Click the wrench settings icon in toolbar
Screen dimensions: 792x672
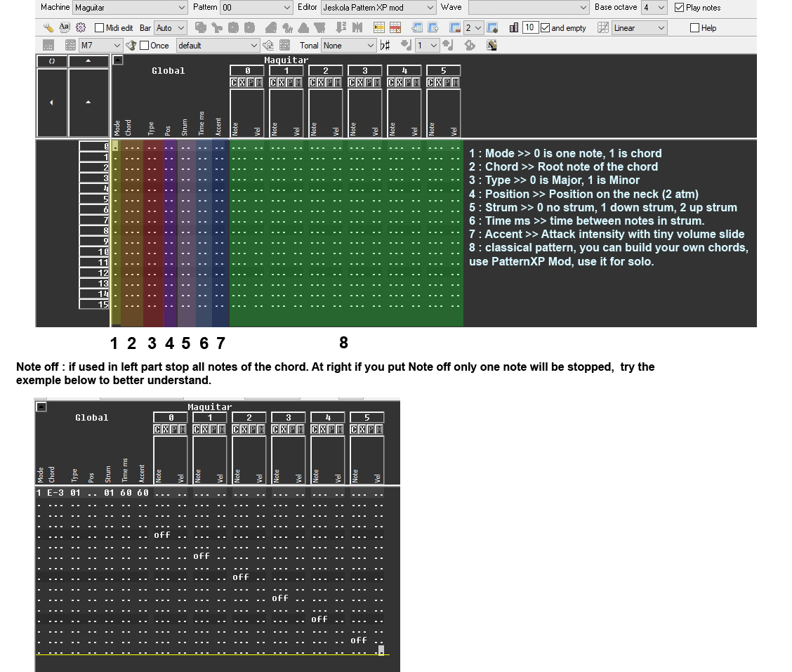[48, 28]
